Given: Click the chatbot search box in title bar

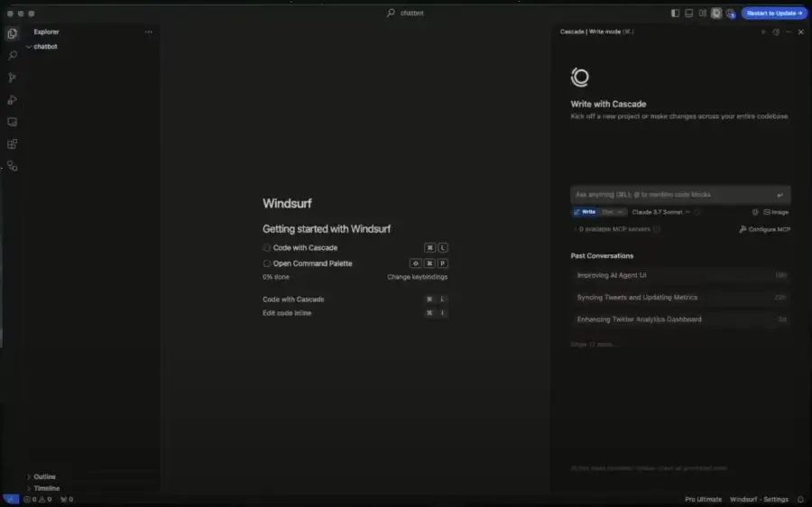Looking at the screenshot, I should [x=406, y=14].
